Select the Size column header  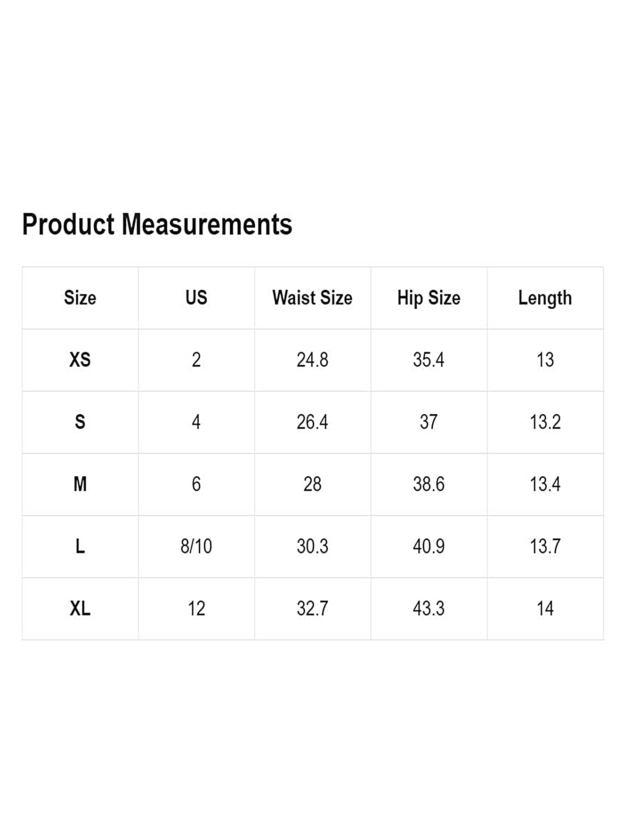coord(80,298)
